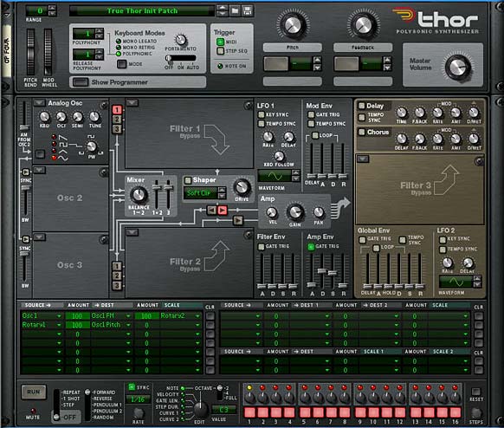Click the Analog Osc TUNE knob

point(94,117)
